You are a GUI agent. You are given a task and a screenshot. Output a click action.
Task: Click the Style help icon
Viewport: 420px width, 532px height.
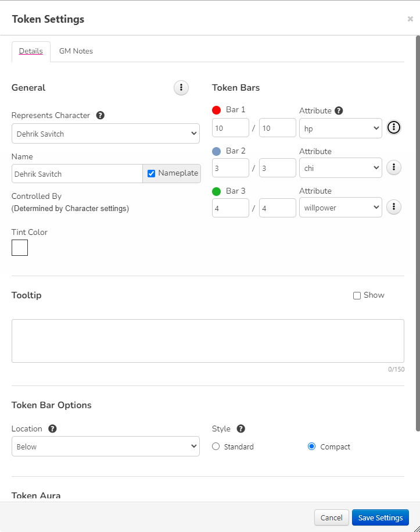click(240, 429)
